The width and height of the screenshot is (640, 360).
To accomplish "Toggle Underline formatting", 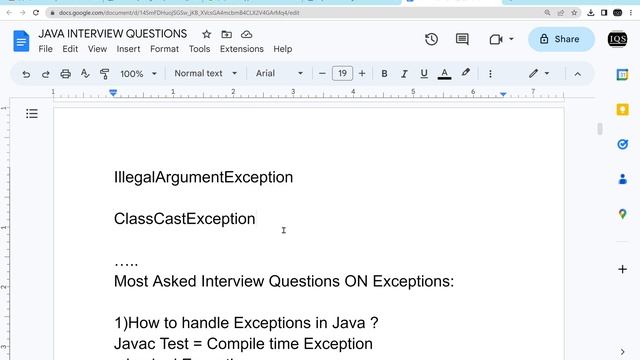I will tap(424, 73).
